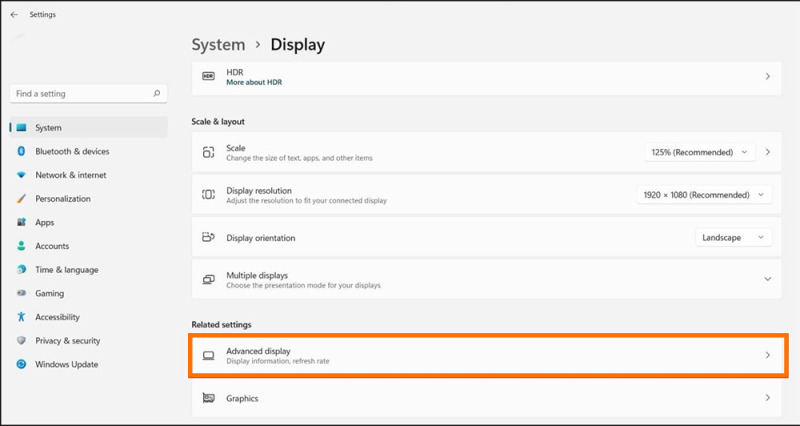Click the Bluetooth & devices icon
This screenshot has width=800, height=426.
pos(21,151)
